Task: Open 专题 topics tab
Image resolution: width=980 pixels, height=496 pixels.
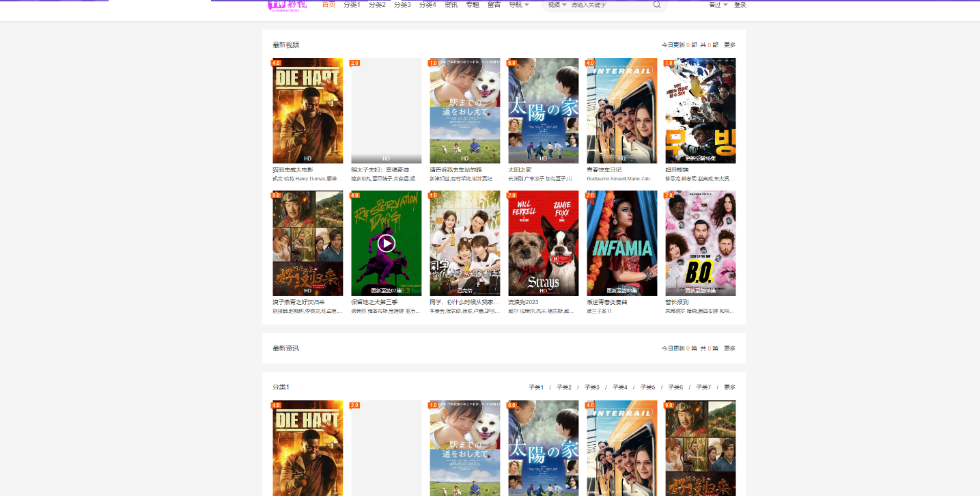Action: [x=473, y=5]
